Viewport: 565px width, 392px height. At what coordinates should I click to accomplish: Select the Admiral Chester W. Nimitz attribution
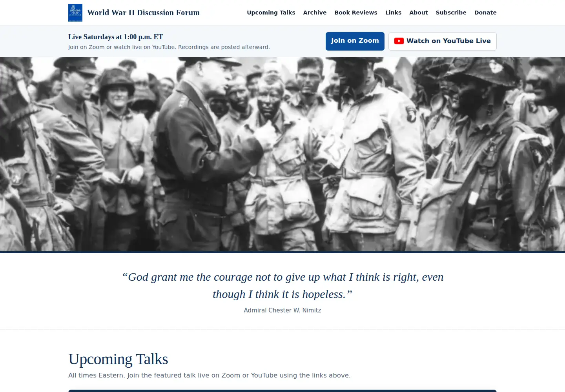tap(282, 310)
